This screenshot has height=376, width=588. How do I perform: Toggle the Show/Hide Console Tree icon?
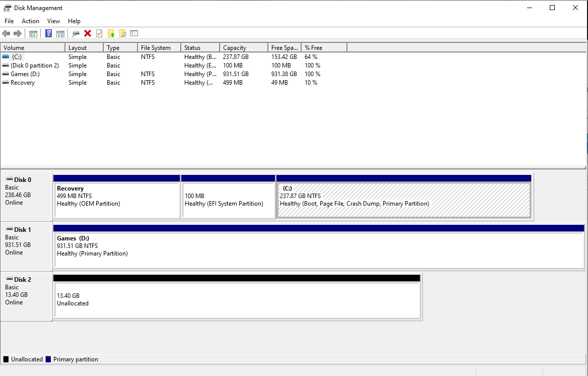pyautogui.click(x=33, y=33)
